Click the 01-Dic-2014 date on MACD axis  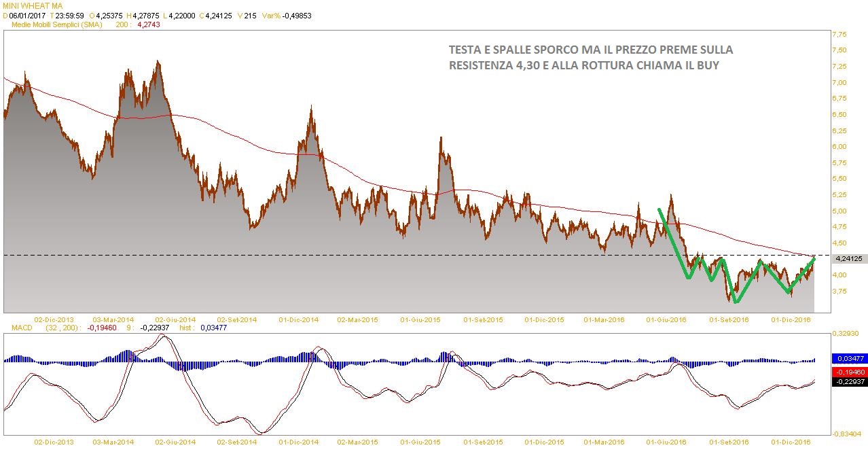click(298, 442)
